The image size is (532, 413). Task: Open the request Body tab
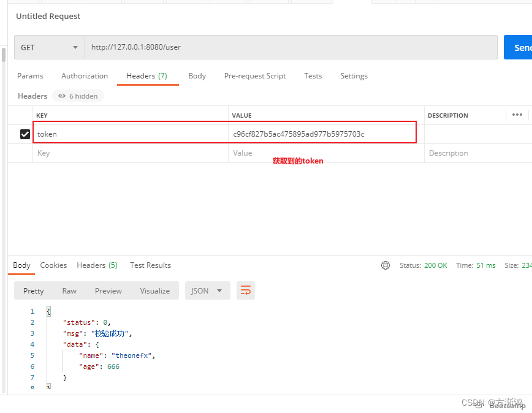pyautogui.click(x=197, y=76)
